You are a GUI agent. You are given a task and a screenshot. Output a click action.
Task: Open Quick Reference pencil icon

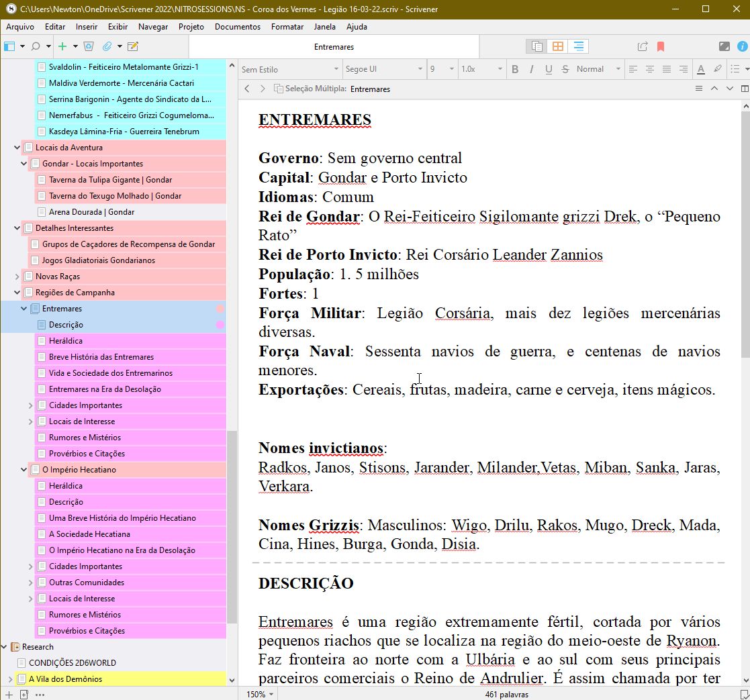(x=133, y=46)
